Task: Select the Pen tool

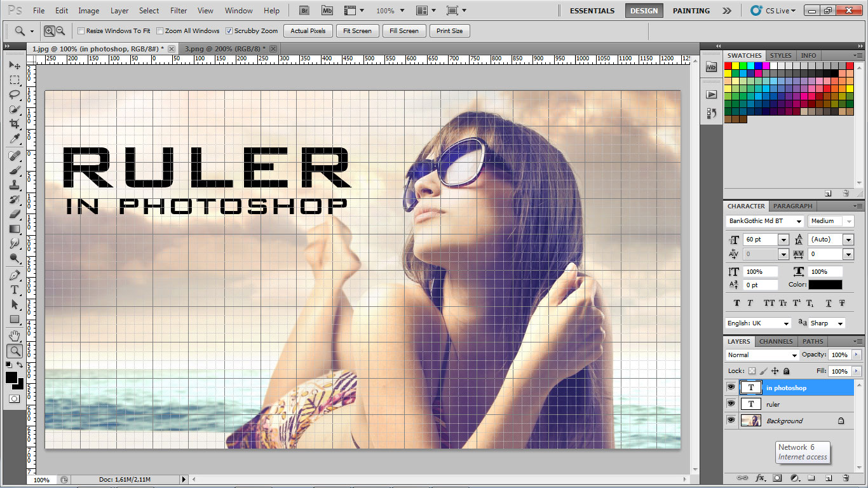Action: coord(14,275)
